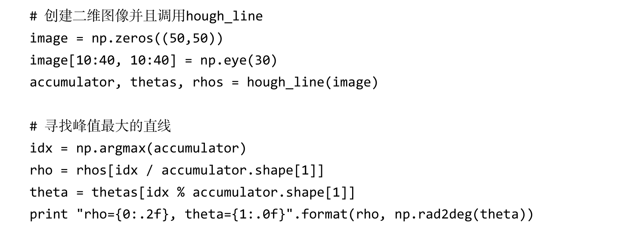
Task: Click the theta variable at the start of its assignment line
Action: [49, 192]
